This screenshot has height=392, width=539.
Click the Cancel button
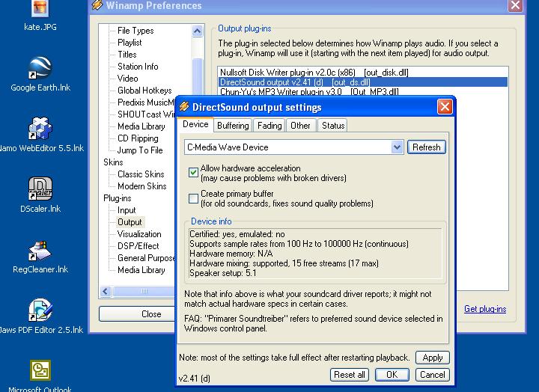pos(433,375)
